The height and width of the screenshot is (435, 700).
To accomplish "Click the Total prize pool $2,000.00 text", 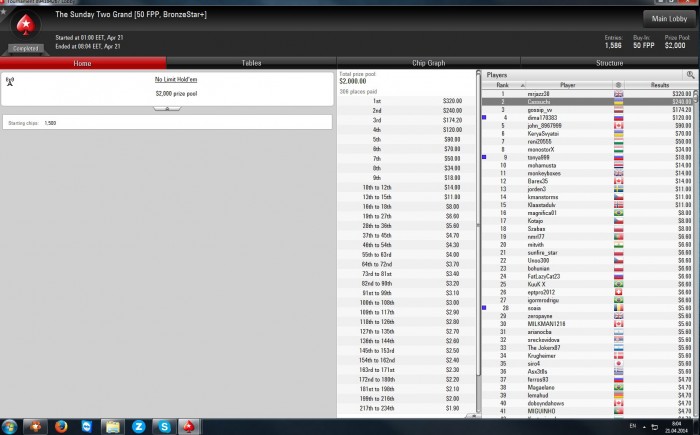I will coord(358,78).
